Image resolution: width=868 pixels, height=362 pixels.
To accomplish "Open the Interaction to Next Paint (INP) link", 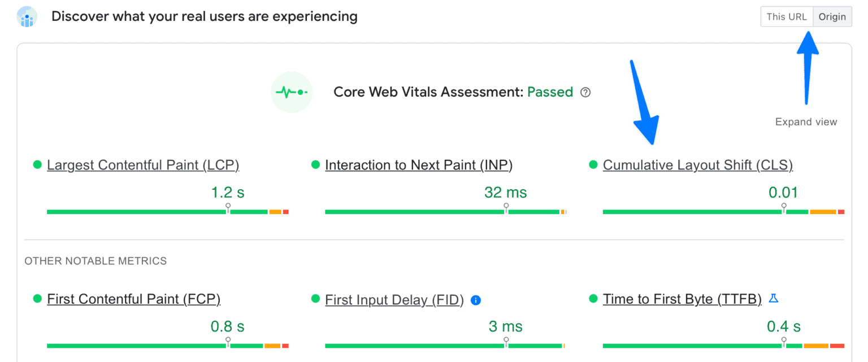I will [x=419, y=165].
